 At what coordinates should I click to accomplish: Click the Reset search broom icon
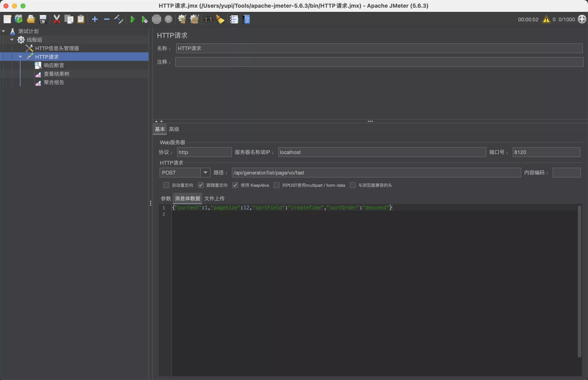[x=220, y=19]
